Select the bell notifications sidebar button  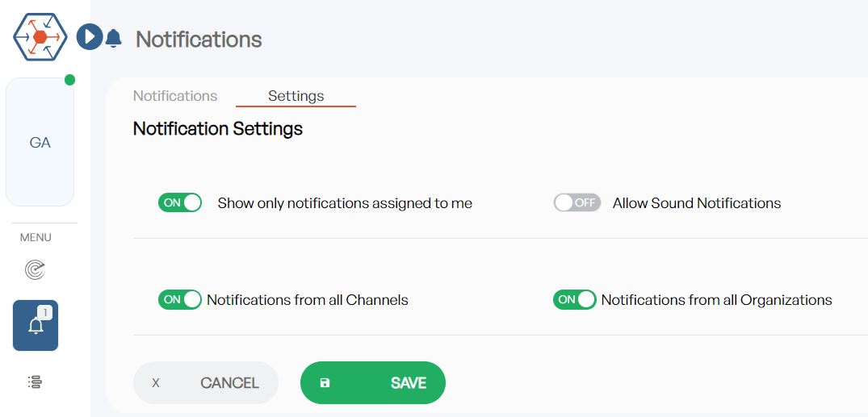(x=36, y=325)
